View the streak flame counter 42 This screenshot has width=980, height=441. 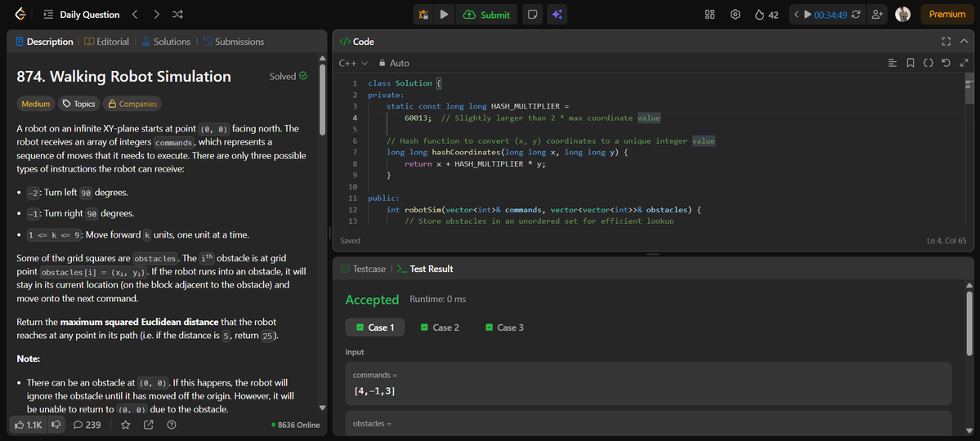coord(766,15)
